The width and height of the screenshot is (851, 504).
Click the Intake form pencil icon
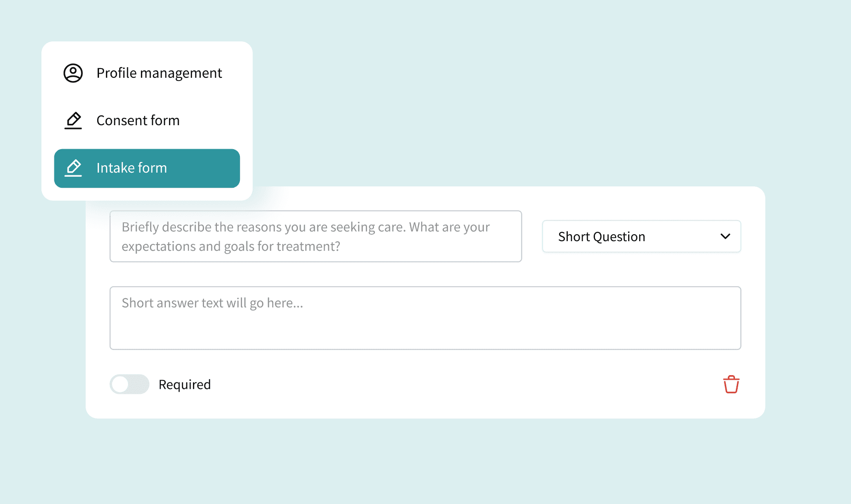coord(73,168)
